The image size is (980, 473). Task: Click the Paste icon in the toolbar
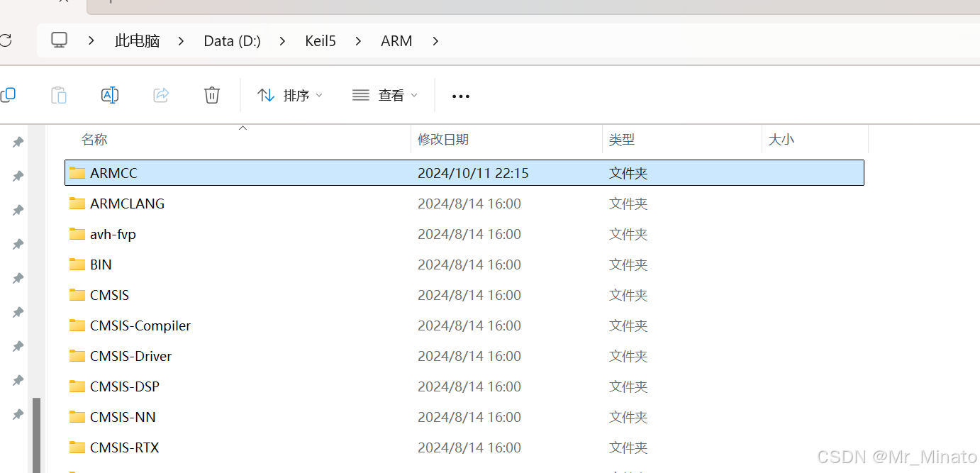(58, 94)
